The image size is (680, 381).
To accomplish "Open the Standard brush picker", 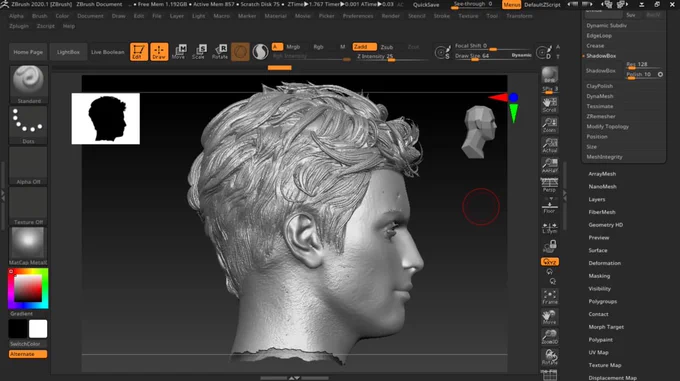I will 28,85.
